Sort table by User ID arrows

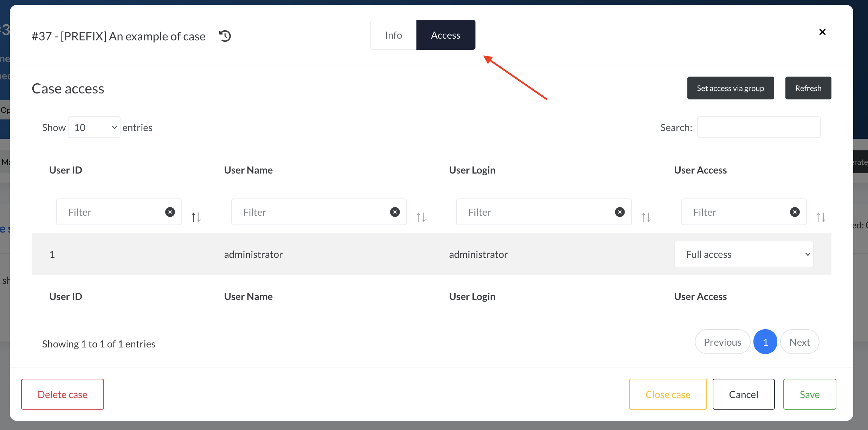point(196,217)
